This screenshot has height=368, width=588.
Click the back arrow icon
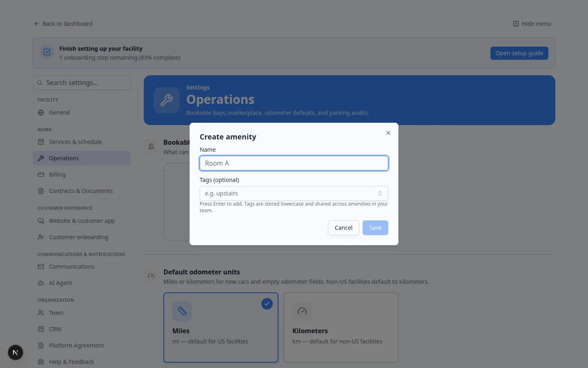point(37,24)
